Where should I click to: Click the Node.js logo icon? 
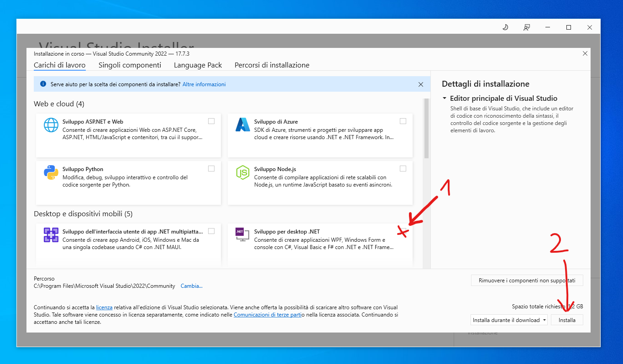[242, 172]
